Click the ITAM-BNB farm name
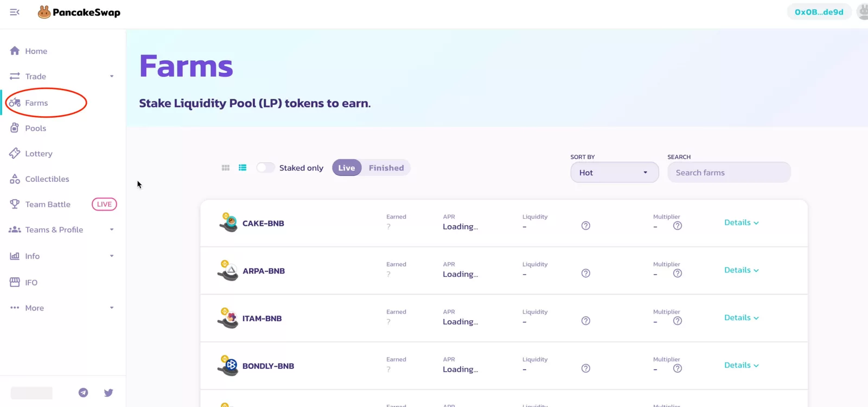868x407 pixels. tap(262, 319)
